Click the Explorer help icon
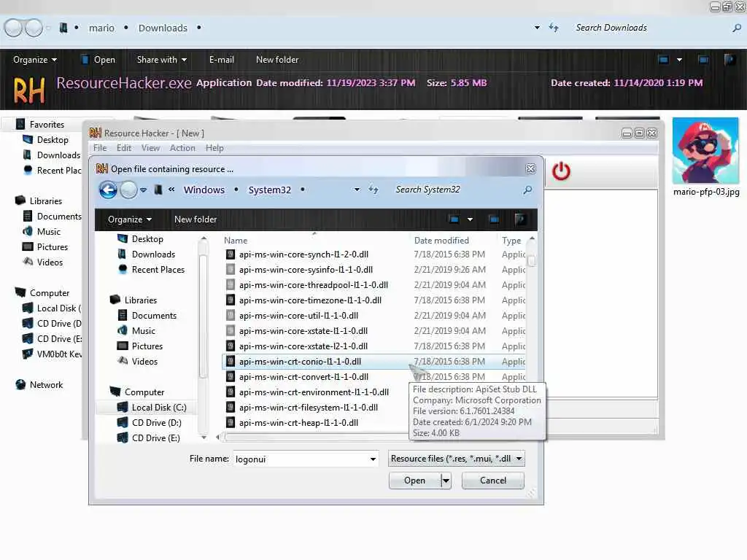Image resolution: width=747 pixels, height=560 pixels. [x=729, y=60]
